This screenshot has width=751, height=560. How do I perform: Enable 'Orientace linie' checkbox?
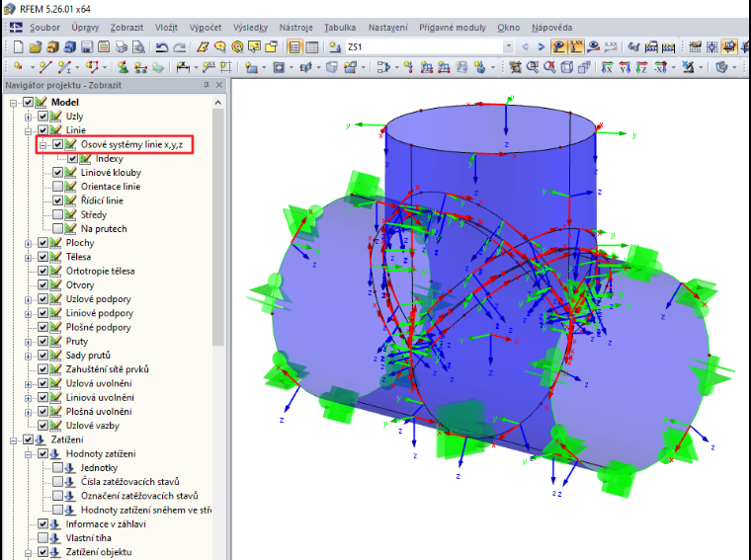58,187
